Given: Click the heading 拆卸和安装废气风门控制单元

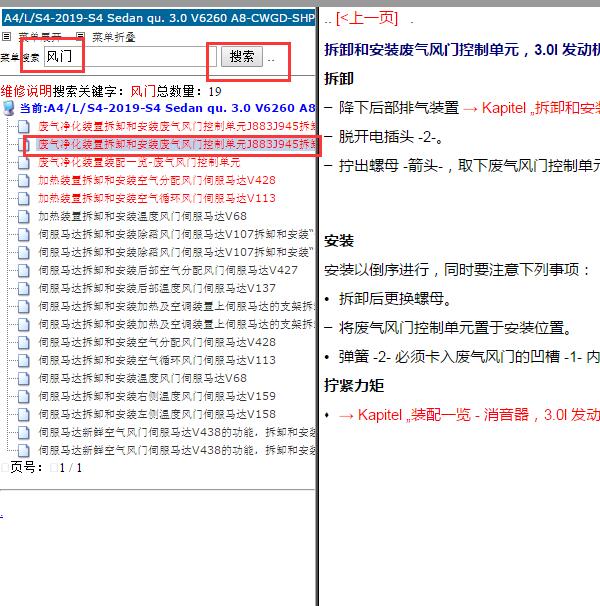Looking at the screenshot, I should tap(462, 49).
